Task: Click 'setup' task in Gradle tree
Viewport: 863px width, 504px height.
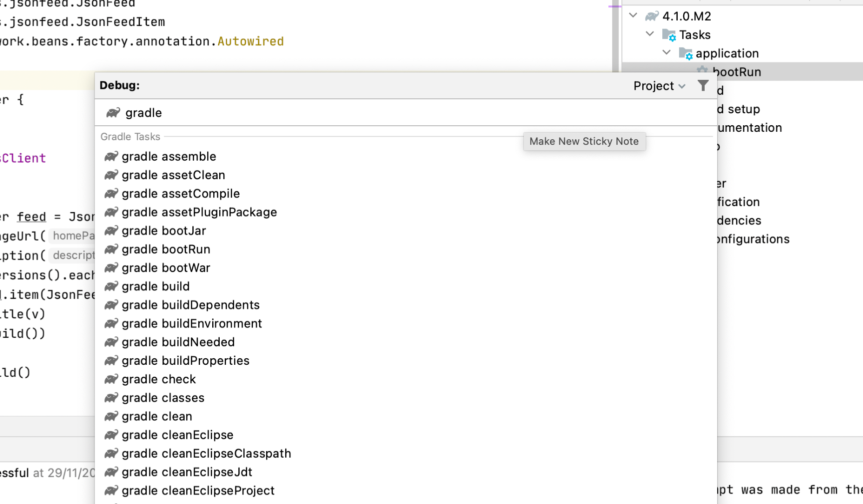Action: click(x=744, y=109)
